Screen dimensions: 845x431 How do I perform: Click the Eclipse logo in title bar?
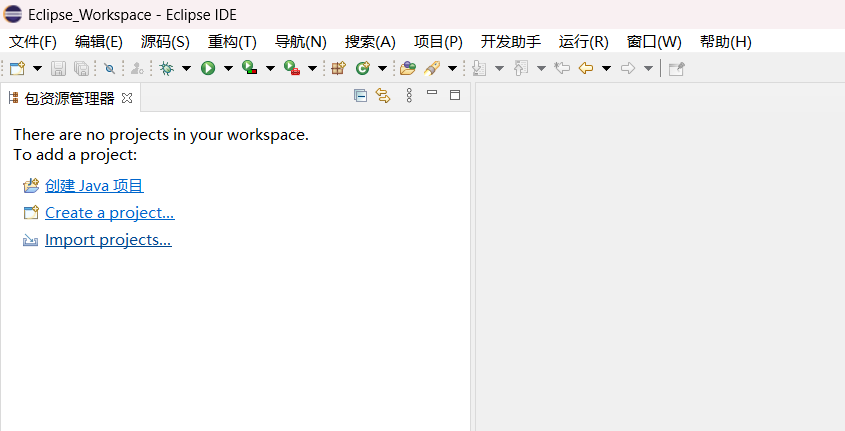click(13, 14)
